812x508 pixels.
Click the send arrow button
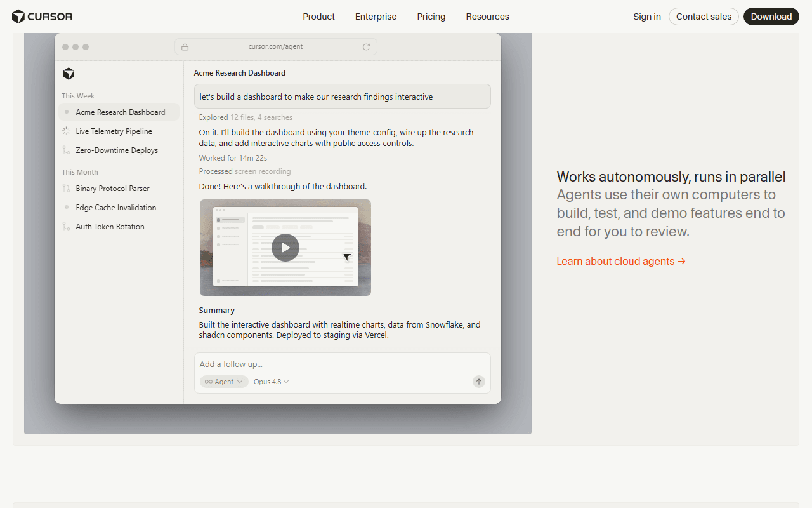pos(479,382)
